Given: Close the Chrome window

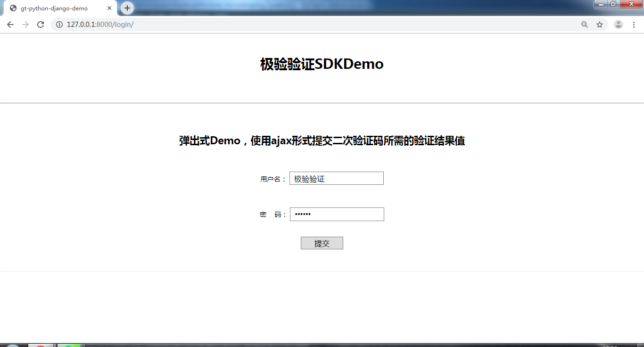Looking at the screenshot, I should click(631, 4).
